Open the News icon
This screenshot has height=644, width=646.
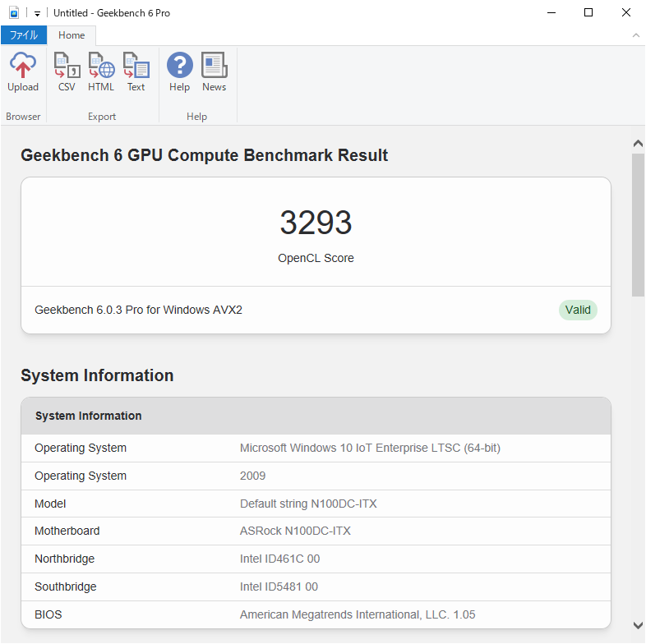tap(215, 72)
